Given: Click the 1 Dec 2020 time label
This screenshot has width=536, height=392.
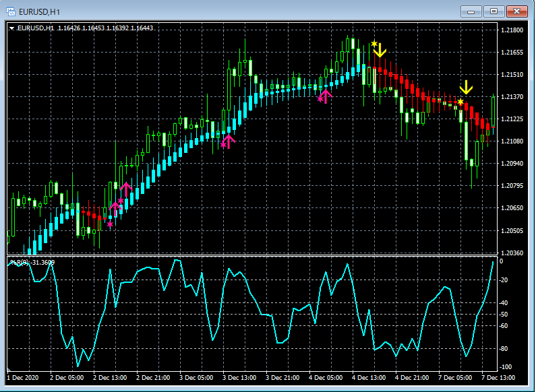Looking at the screenshot, I should point(23,378).
